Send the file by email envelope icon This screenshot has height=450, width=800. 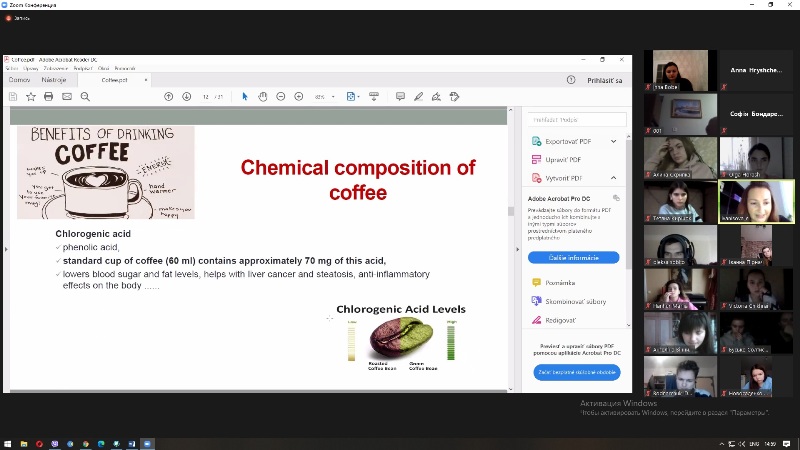[x=67, y=96]
